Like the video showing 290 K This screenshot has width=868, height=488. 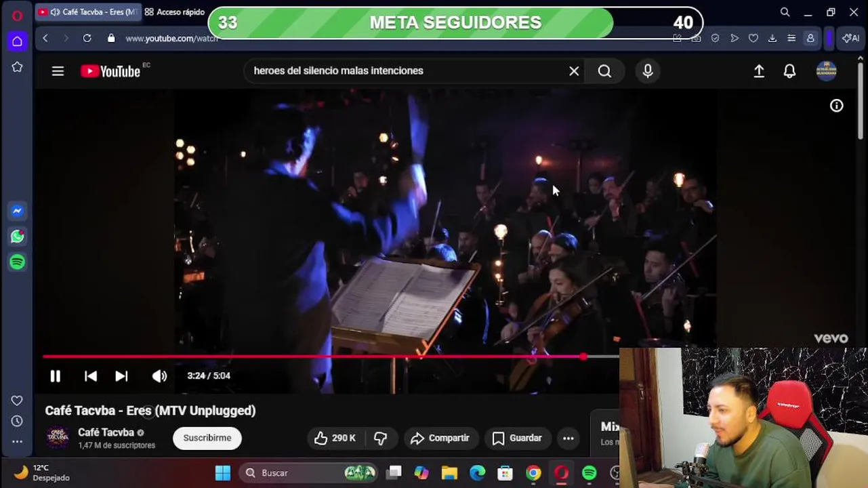click(334, 439)
